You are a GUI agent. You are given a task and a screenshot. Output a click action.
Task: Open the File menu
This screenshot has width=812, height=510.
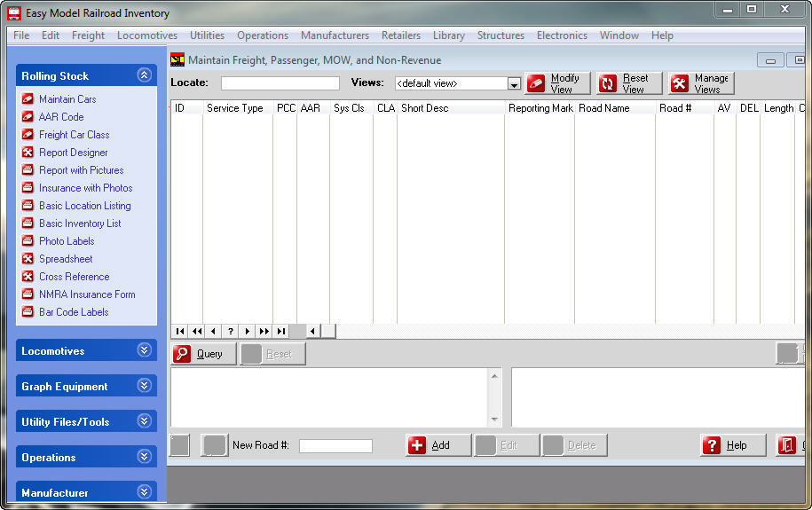(21, 35)
